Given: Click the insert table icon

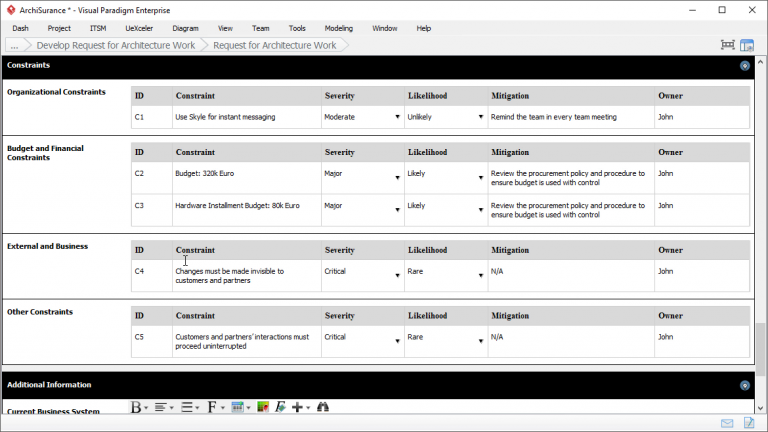Looking at the screenshot, I should click(238, 407).
